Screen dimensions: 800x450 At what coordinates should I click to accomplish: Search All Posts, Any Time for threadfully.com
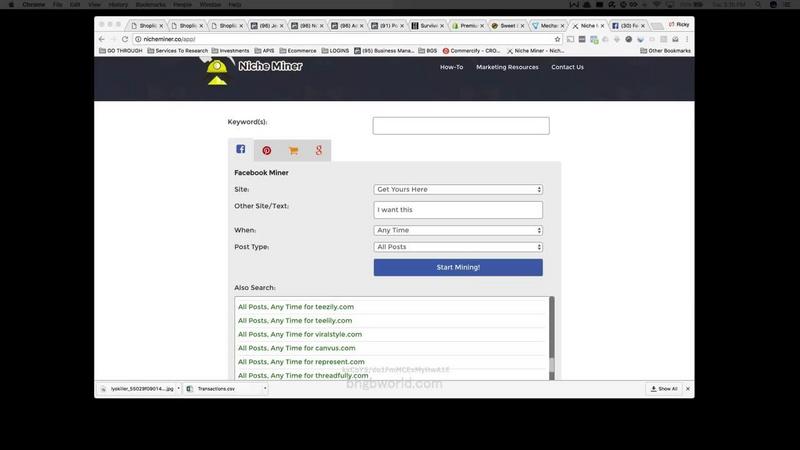(303, 376)
